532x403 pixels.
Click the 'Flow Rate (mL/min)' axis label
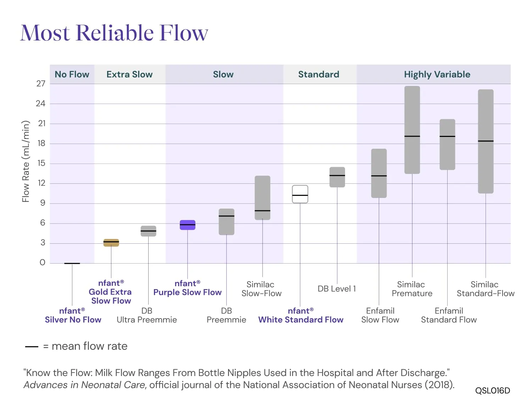pos(26,161)
